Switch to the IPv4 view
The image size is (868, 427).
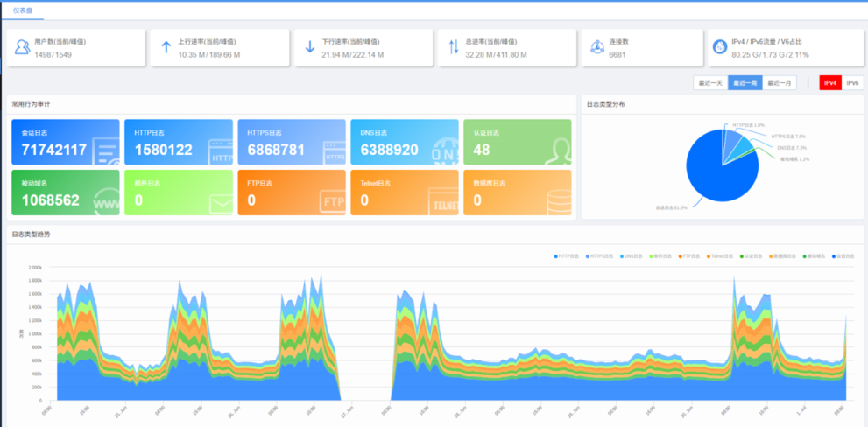tap(830, 83)
